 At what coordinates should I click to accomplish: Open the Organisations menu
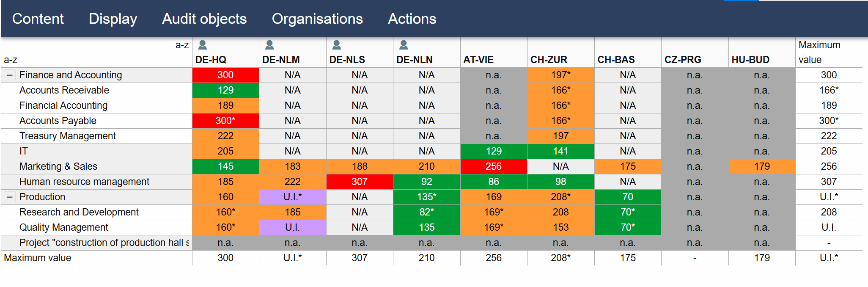[x=317, y=19]
